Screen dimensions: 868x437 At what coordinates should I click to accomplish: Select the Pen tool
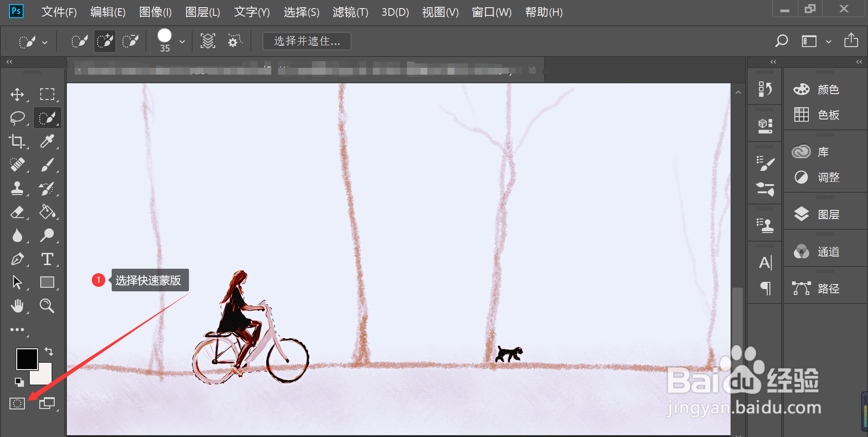coord(17,259)
